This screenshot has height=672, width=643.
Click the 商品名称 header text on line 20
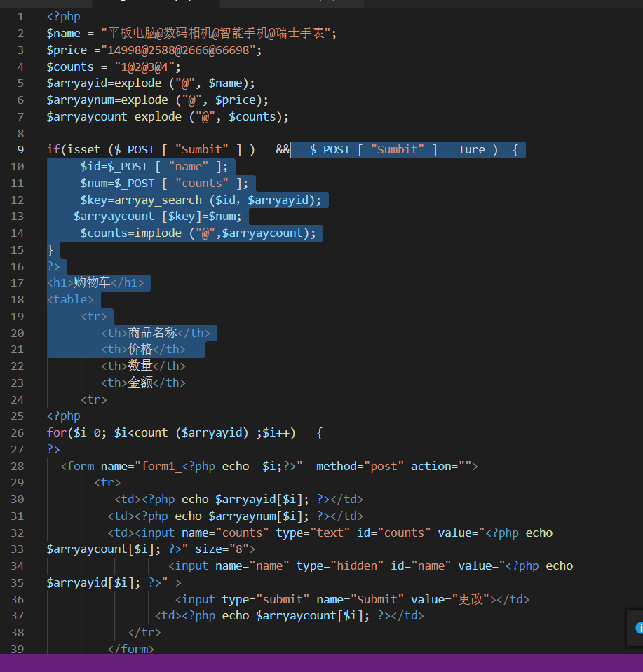pos(153,333)
